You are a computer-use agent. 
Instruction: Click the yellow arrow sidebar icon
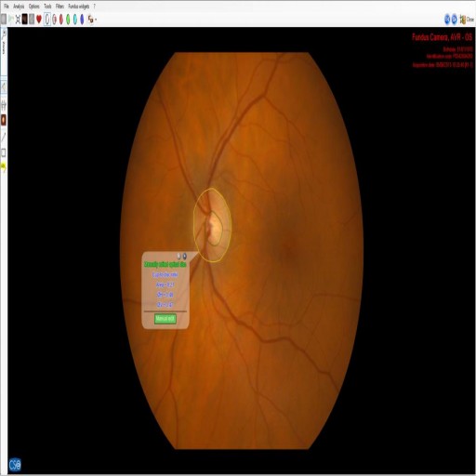[4, 167]
